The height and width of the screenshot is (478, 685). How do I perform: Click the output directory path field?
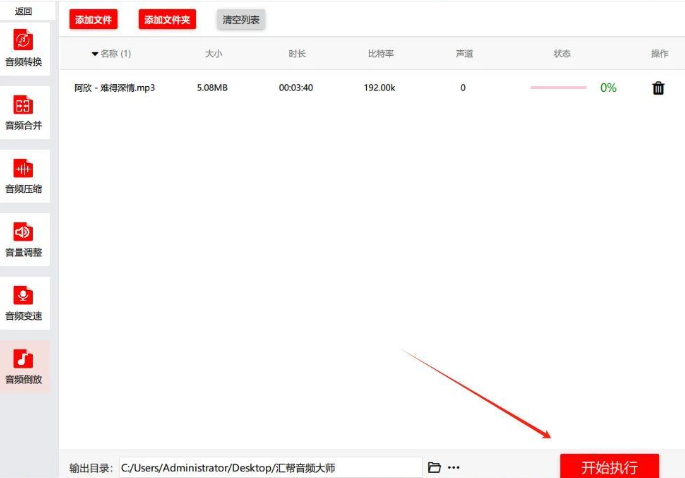click(x=270, y=468)
